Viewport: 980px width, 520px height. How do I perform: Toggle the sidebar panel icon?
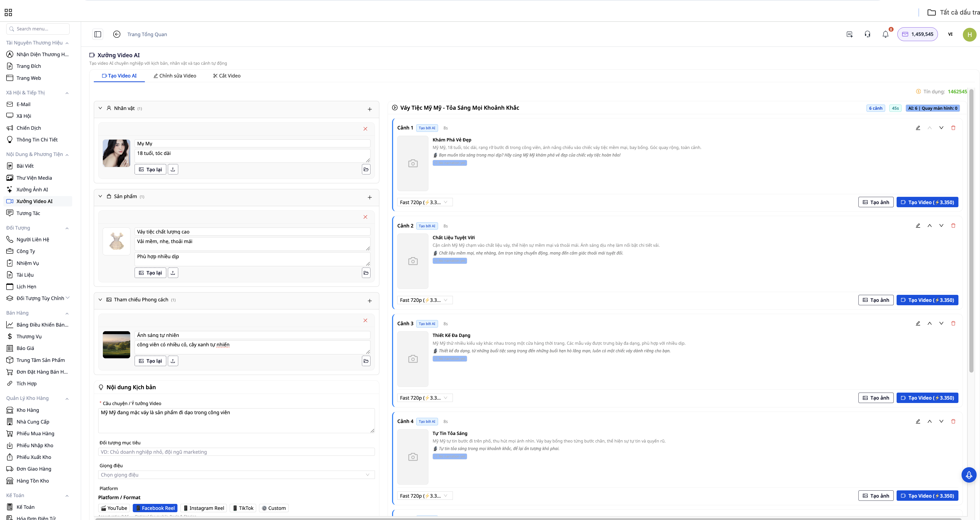pyautogui.click(x=98, y=34)
